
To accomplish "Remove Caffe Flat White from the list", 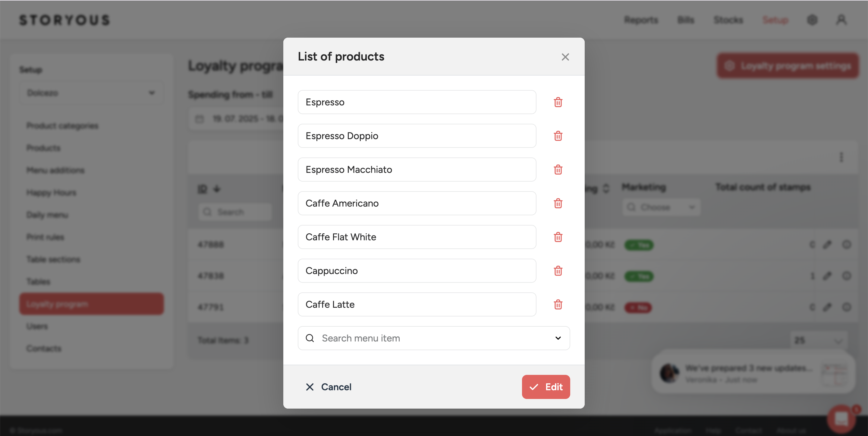I will pos(558,237).
